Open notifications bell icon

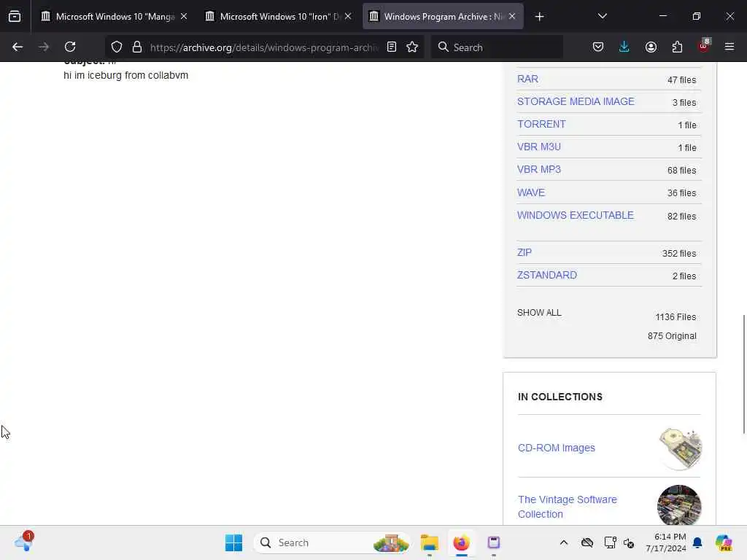(697, 542)
